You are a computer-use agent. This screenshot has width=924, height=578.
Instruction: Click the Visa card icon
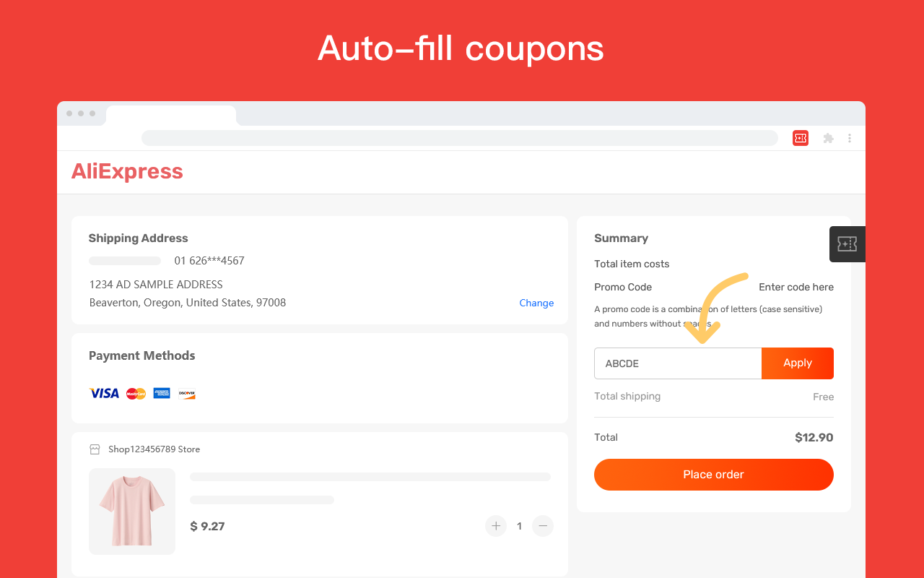[104, 393]
